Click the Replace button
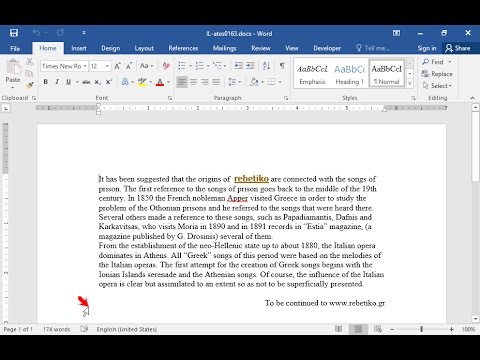The image size is (480, 360). point(437,74)
